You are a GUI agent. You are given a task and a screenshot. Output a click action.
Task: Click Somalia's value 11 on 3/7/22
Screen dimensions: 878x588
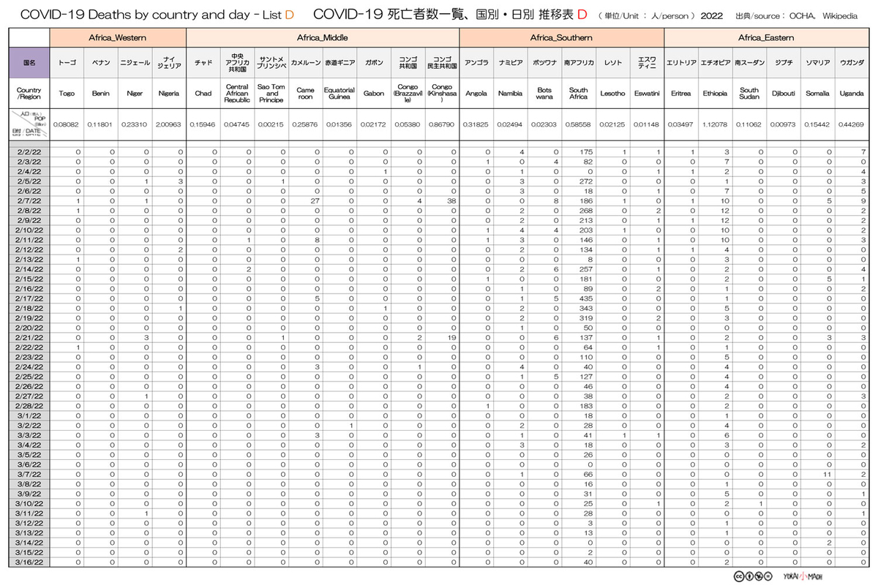point(828,474)
